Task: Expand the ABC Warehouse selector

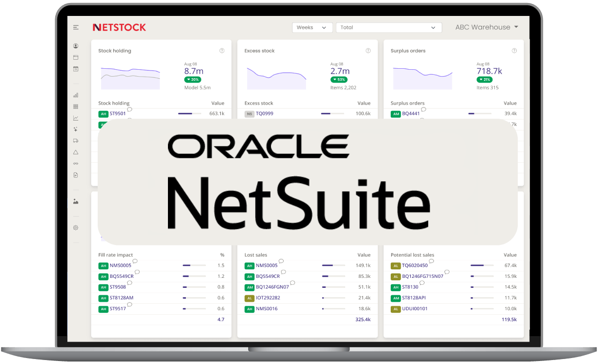Action: (x=487, y=27)
